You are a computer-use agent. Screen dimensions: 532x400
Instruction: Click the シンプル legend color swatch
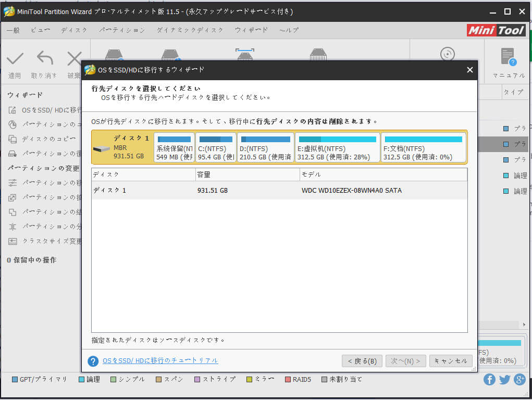point(113,379)
